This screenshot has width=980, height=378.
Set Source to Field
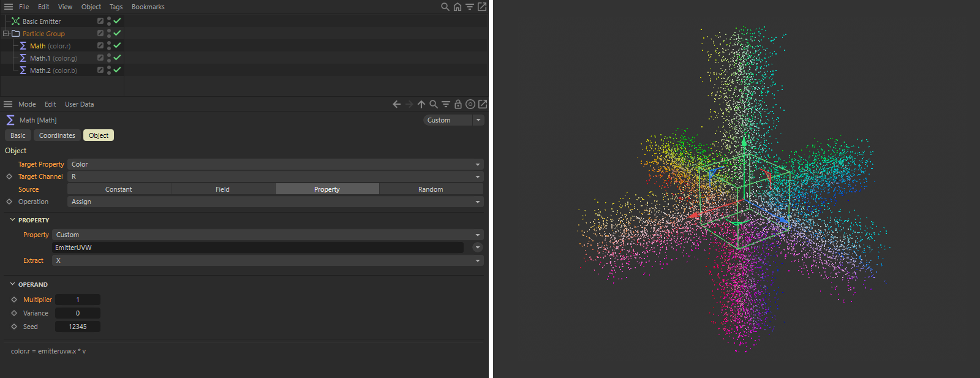click(223, 189)
